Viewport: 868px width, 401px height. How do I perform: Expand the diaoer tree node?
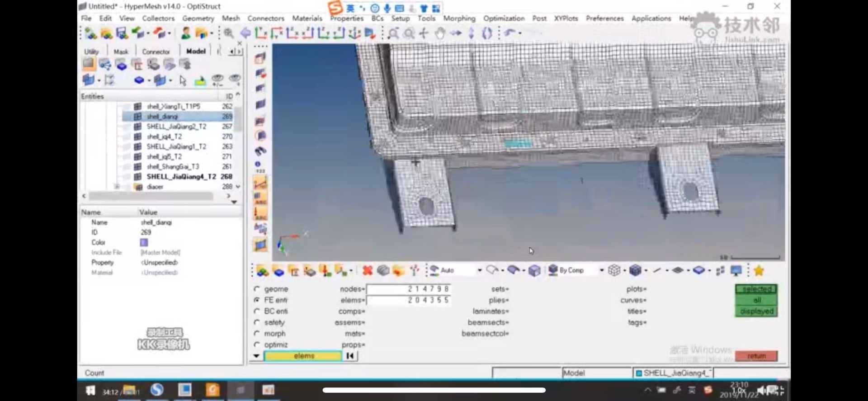point(117,186)
